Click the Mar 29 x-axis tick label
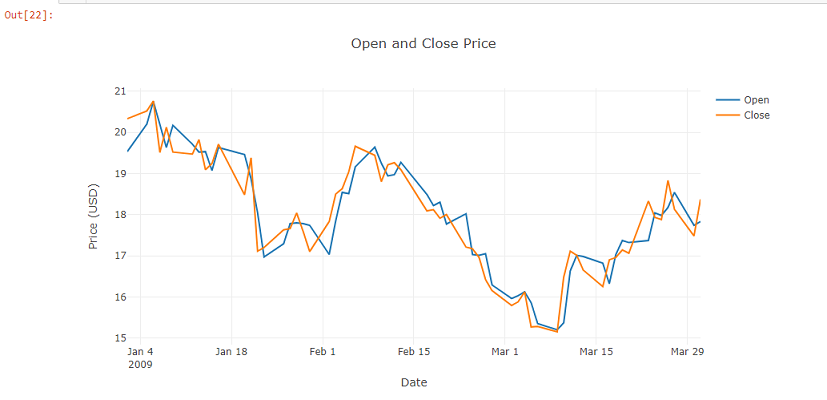This screenshot has width=827, height=400. coord(688,352)
